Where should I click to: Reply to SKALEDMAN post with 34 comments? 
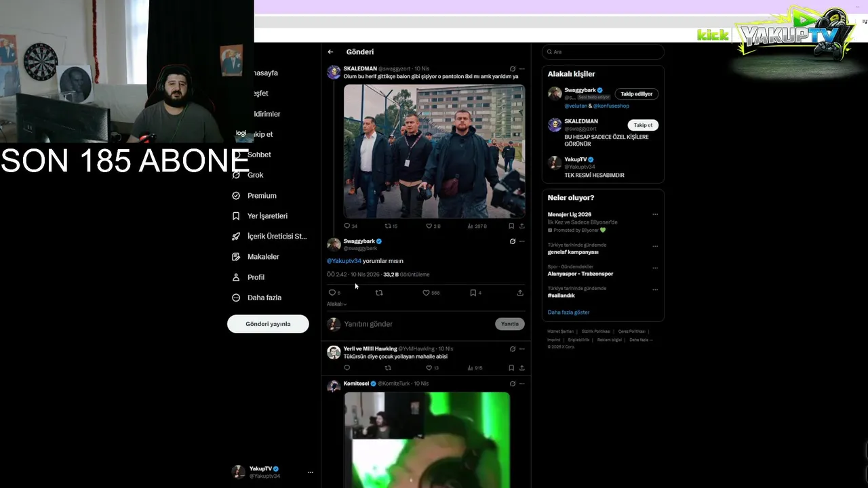pyautogui.click(x=347, y=226)
